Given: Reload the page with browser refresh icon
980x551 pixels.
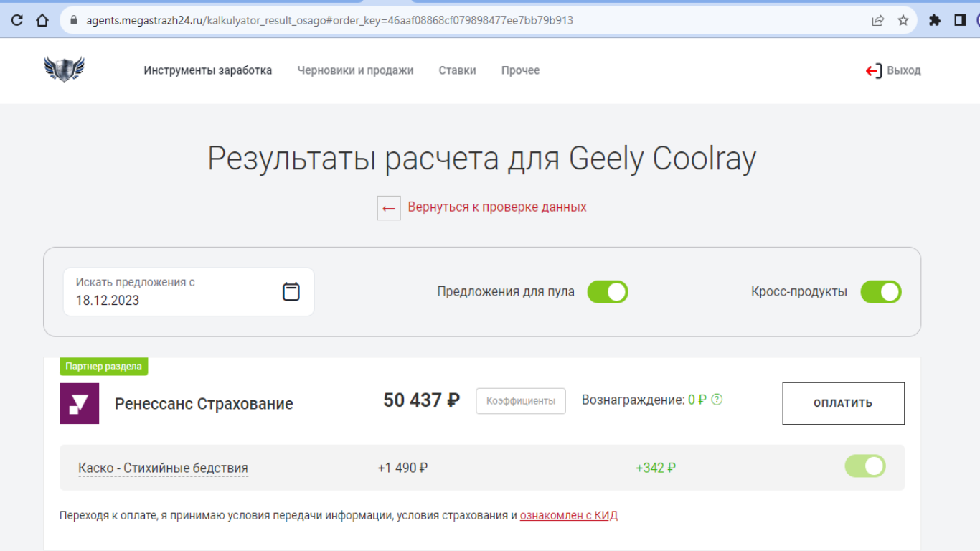Looking at the screenshot, I should (17, 20).
